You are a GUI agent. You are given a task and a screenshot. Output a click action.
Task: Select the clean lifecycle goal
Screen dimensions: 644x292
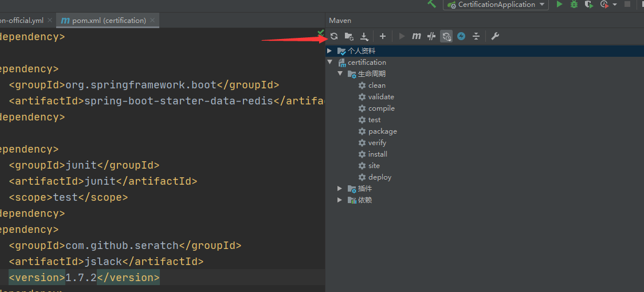pos(376,85)
